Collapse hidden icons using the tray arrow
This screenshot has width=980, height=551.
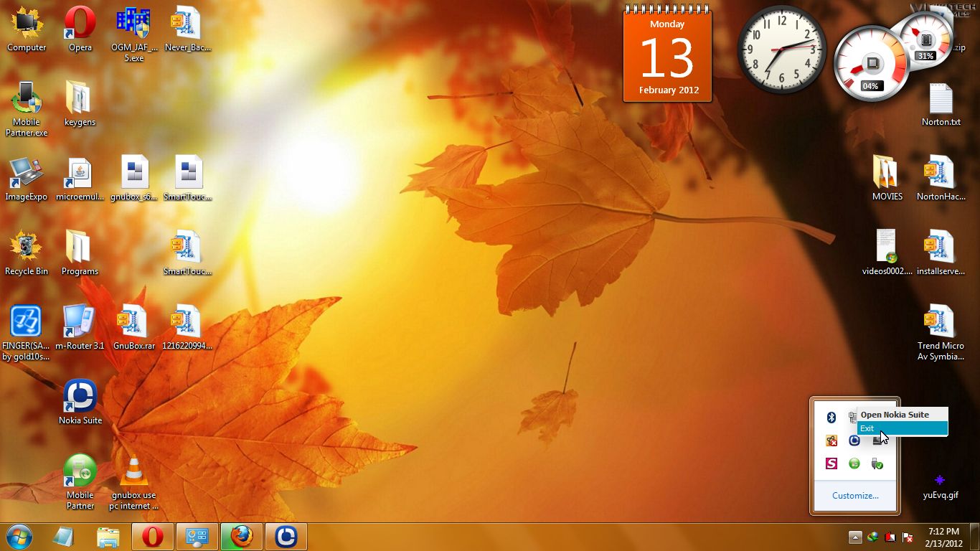(854, 537)
